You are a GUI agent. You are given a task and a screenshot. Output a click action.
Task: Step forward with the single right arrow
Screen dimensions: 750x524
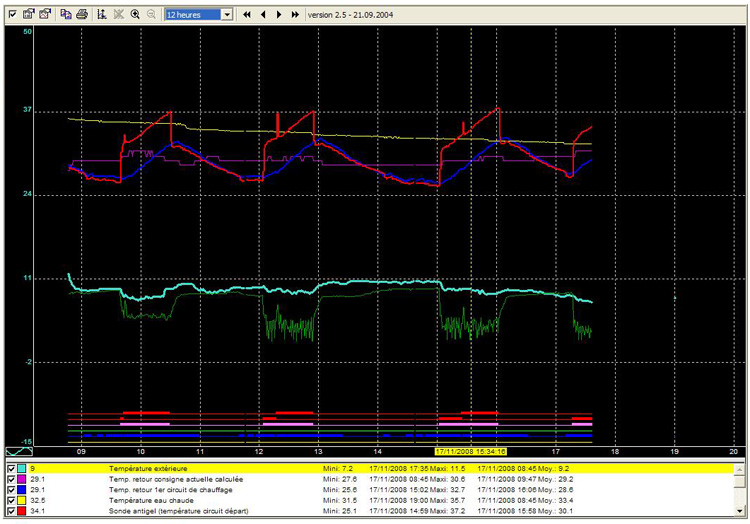click(x=279, y=15)
